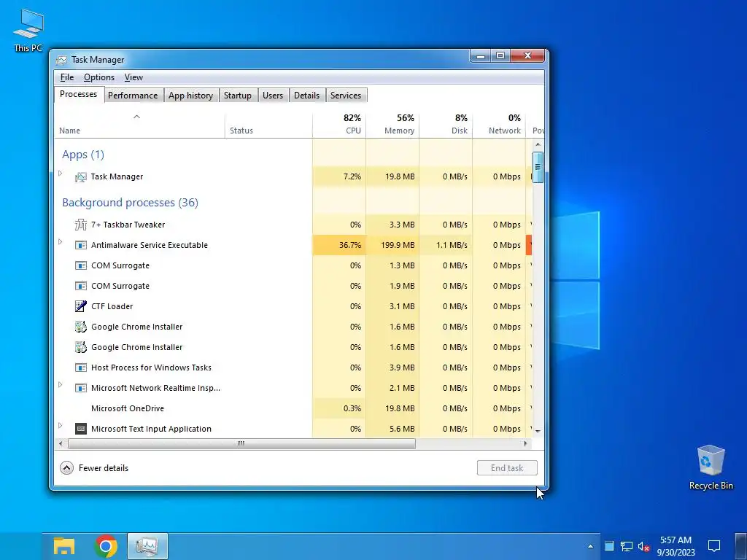Click the CTF Loader pen icon
This screenshot has width=747, height=560.
pos(80,306)
